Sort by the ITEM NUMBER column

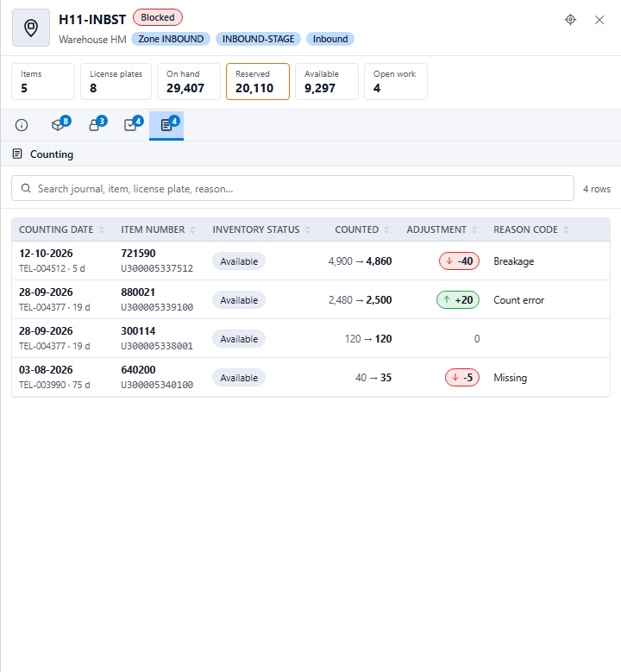coord(158,229)
